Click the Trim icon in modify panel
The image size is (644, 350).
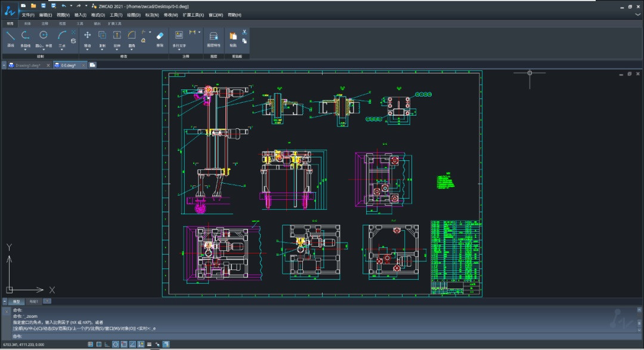[143, 32]
